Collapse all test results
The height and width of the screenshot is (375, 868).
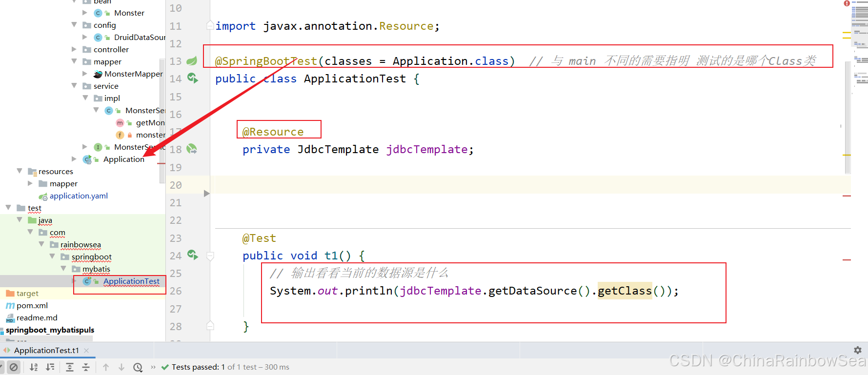click(x=86, y=367)
